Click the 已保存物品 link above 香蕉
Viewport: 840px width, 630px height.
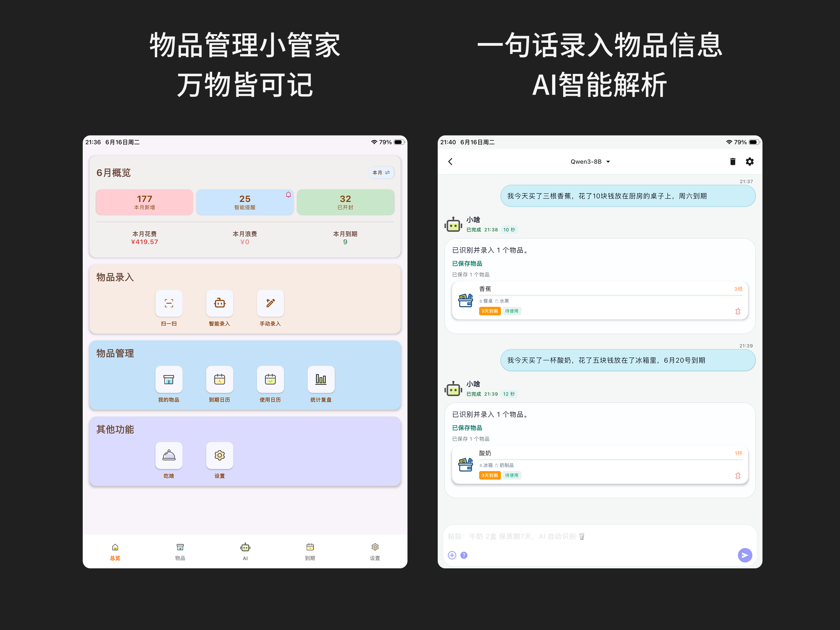pyautogui.click(x=467, y=263)
